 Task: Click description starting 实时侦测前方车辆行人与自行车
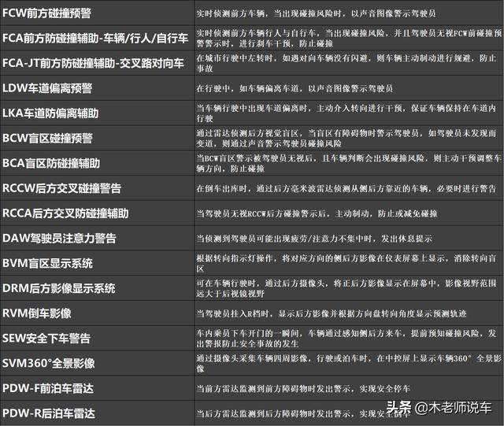click(349, 39)
